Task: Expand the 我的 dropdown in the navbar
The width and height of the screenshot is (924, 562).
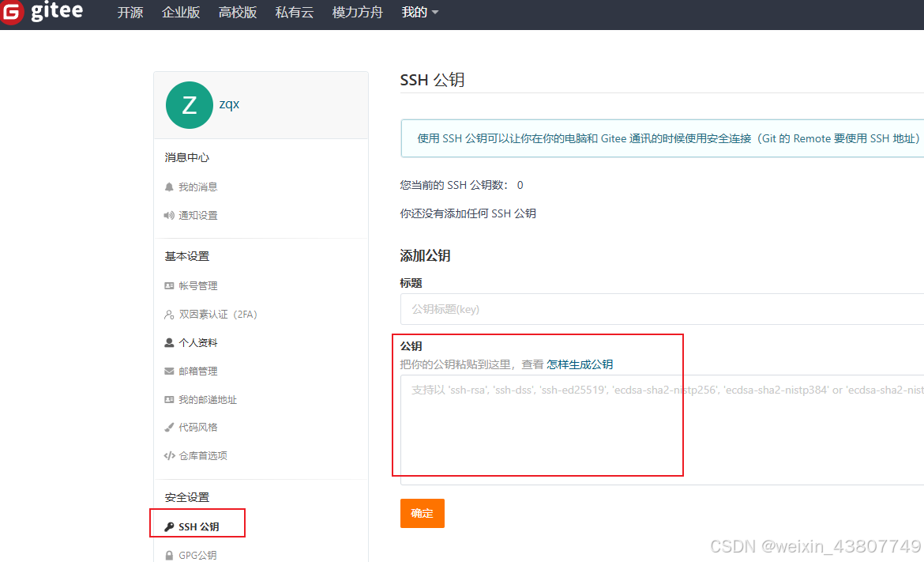Action: 419,13
